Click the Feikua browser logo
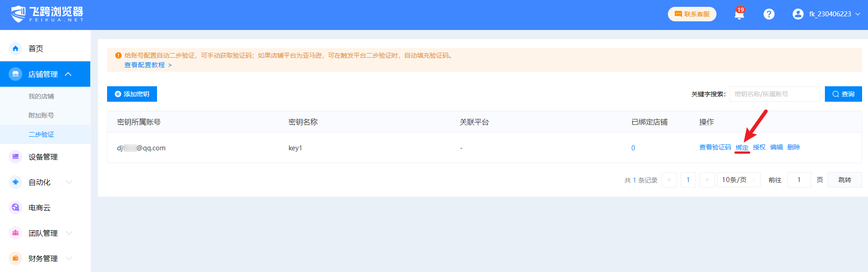The width and height of the screenshot is (868, 272). click(x=47, y=14)
